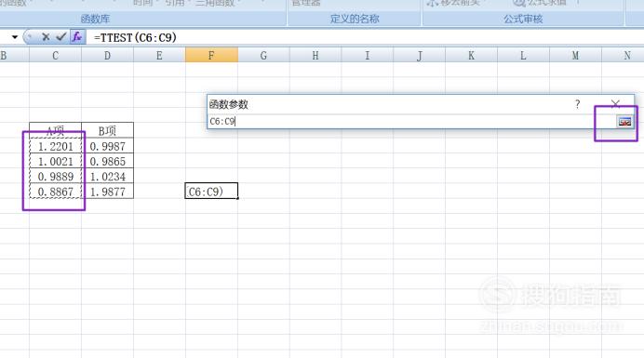This screenshot has height=358, width=644.
Task: Select cell containing 0.9889
Action: pyautogui.click(x=56, y=176)
